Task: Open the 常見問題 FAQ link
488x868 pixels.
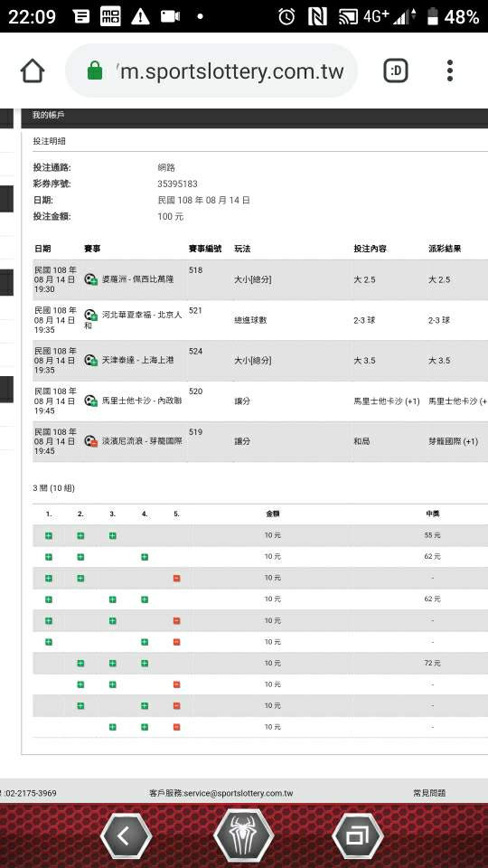Action: pos(428,793)
